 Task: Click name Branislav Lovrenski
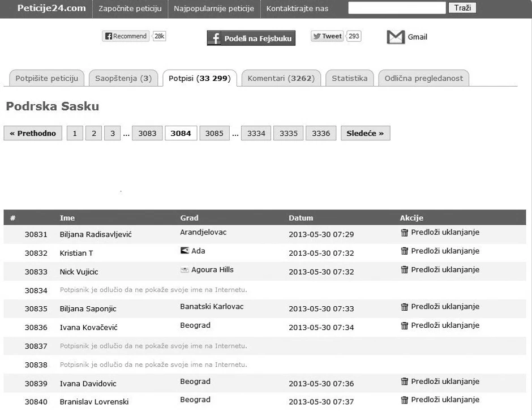point(95,402)
